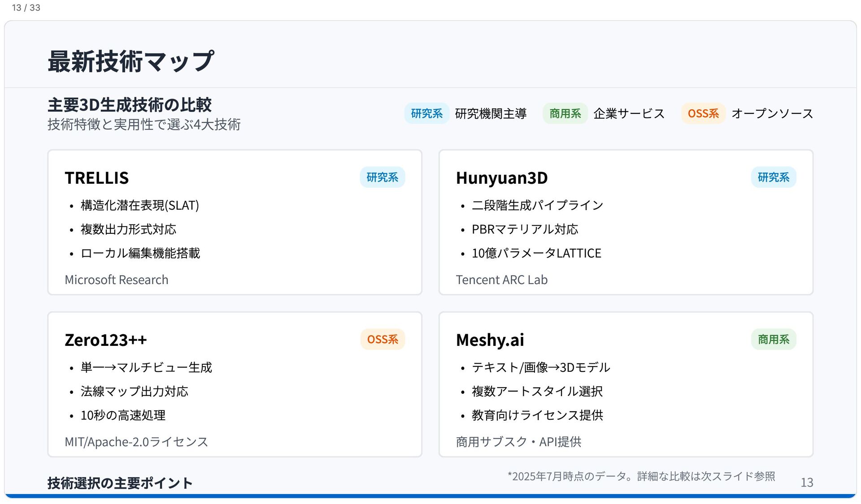Click the 研究系 legend badge next to 研究機関主導
The width and height of the screenshot is (861, 504).
pos(426,113)
